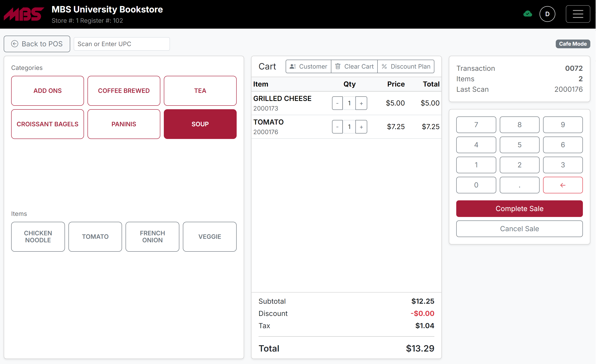Select GRILLED CHEESE cart row name
Viewport: 596px width, 364px height.
pyautogui.click(x=282, y=99)
